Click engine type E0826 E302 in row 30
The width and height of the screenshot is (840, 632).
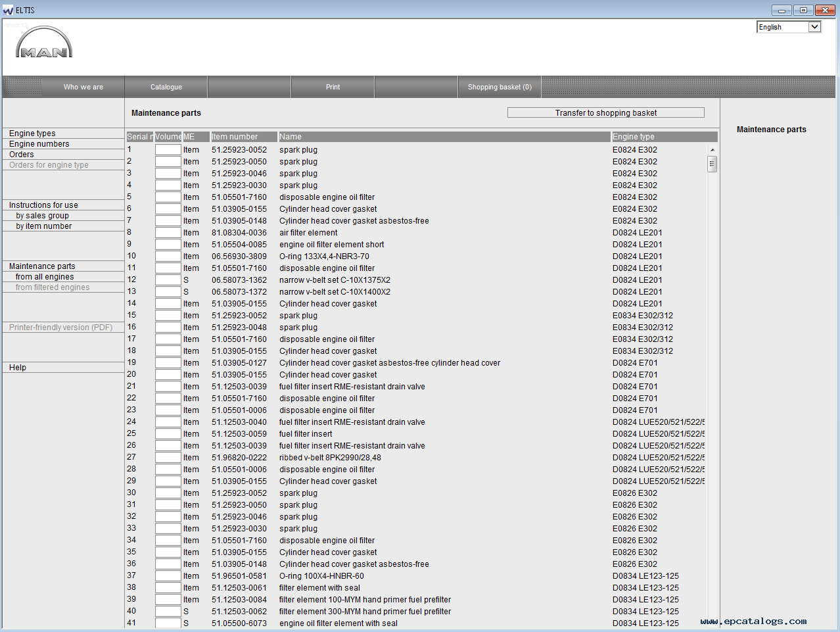[635, 493]
